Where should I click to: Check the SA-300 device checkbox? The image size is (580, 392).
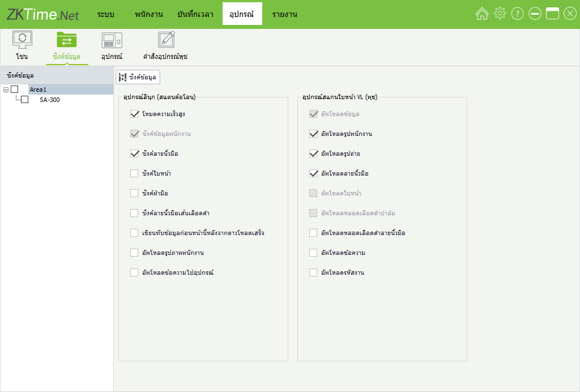pos(24,100)
